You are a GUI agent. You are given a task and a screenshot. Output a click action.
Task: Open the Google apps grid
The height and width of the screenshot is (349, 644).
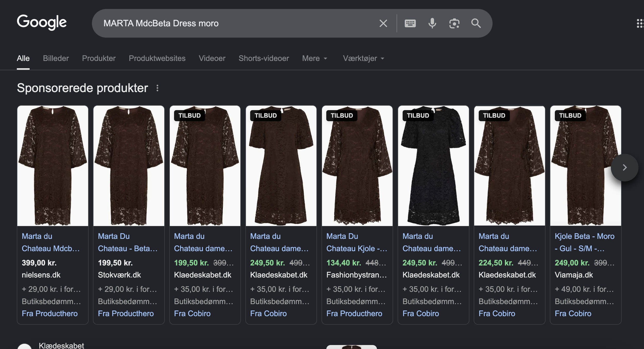click(640, 23)
